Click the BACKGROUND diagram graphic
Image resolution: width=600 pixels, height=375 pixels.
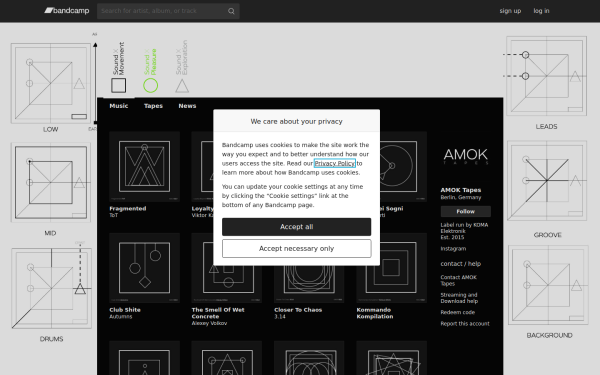click(548, 285)
